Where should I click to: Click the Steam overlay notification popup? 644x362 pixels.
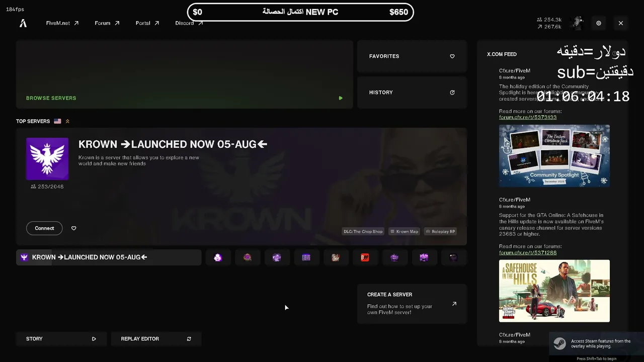coord(597,344)
